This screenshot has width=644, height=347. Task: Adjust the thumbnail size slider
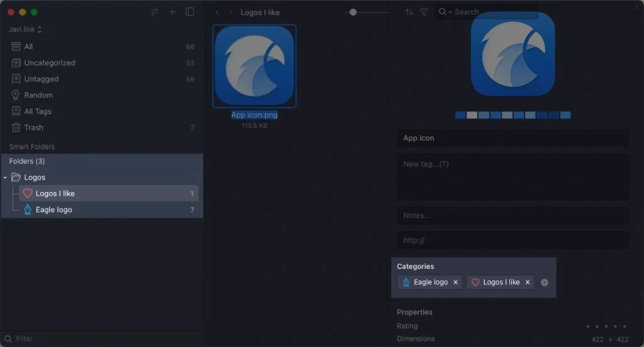[353, 12]
